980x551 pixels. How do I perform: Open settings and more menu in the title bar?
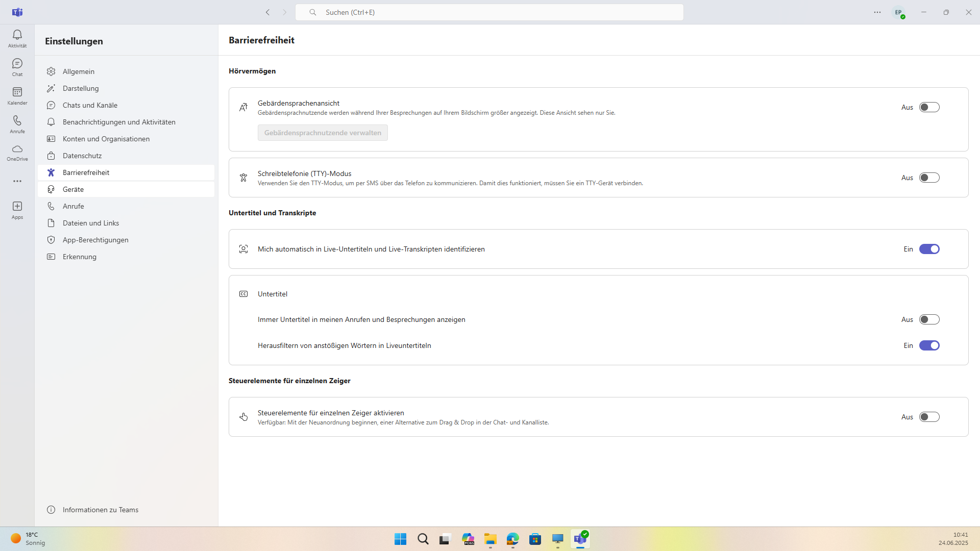[877, 12]
